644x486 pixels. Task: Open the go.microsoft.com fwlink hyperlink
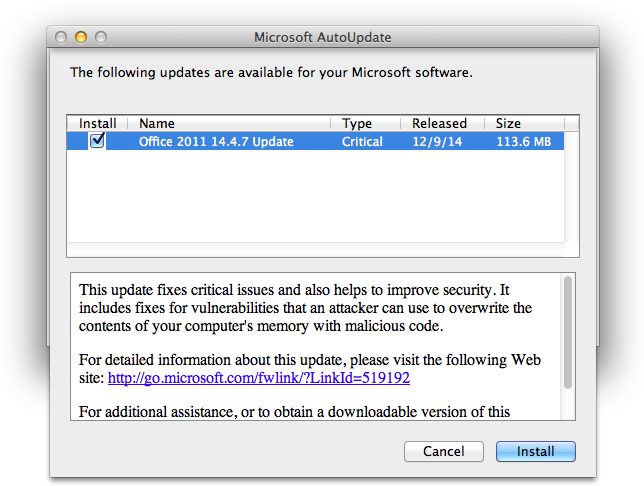tap(259, 379)
